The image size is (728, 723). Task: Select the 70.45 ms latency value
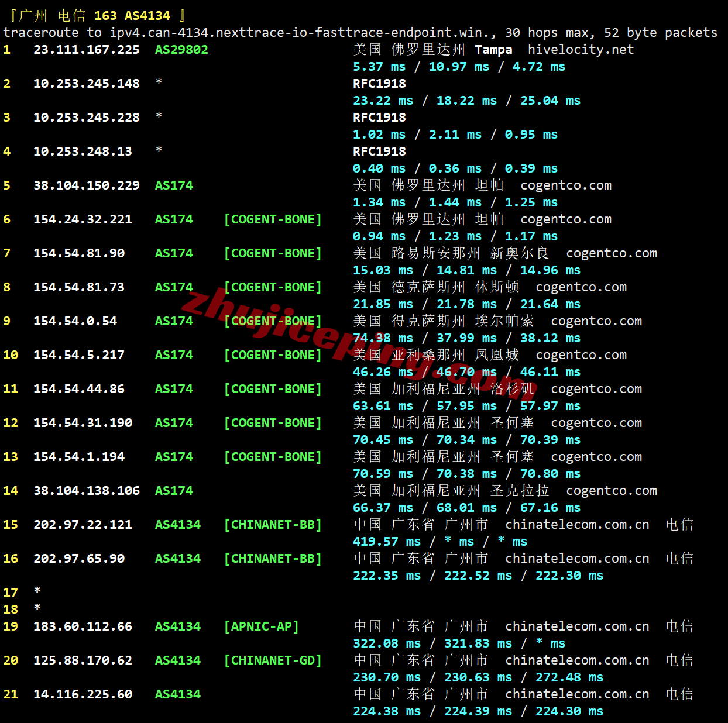(383, 440)
